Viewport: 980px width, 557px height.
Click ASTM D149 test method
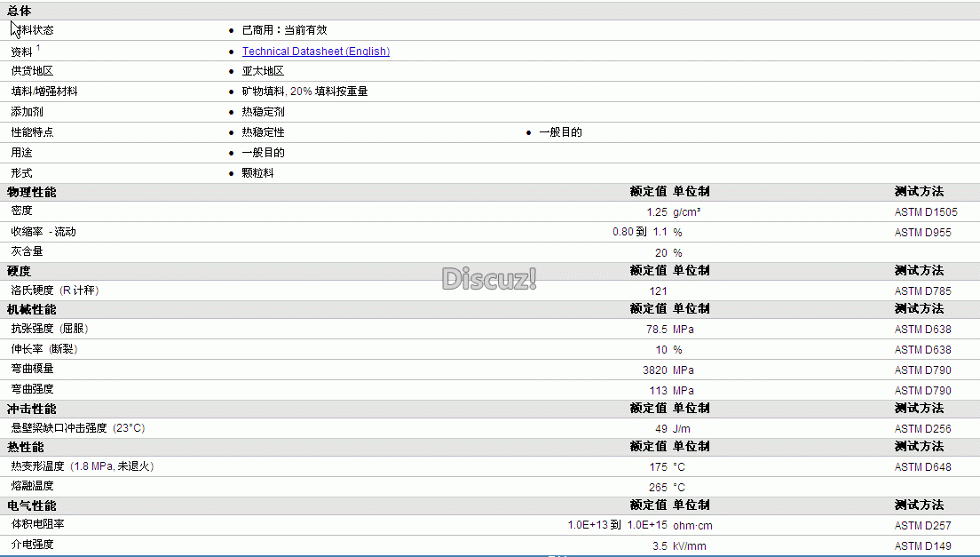click(922, 546)
